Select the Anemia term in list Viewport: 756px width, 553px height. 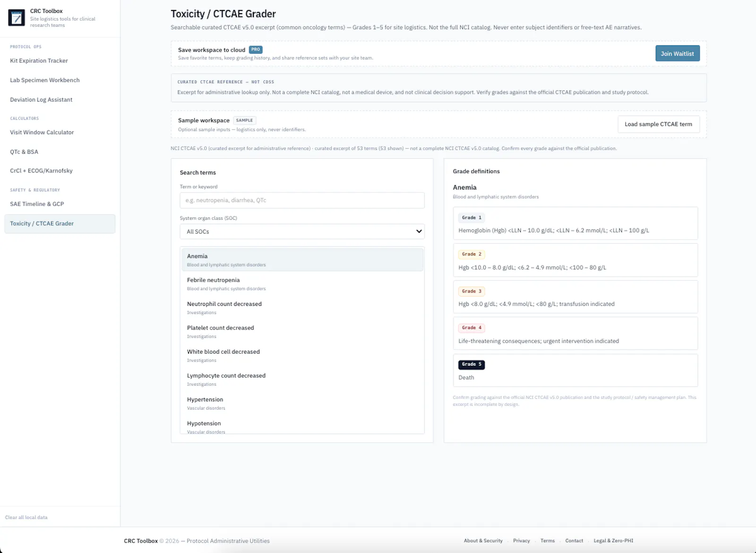coord(302,259)
